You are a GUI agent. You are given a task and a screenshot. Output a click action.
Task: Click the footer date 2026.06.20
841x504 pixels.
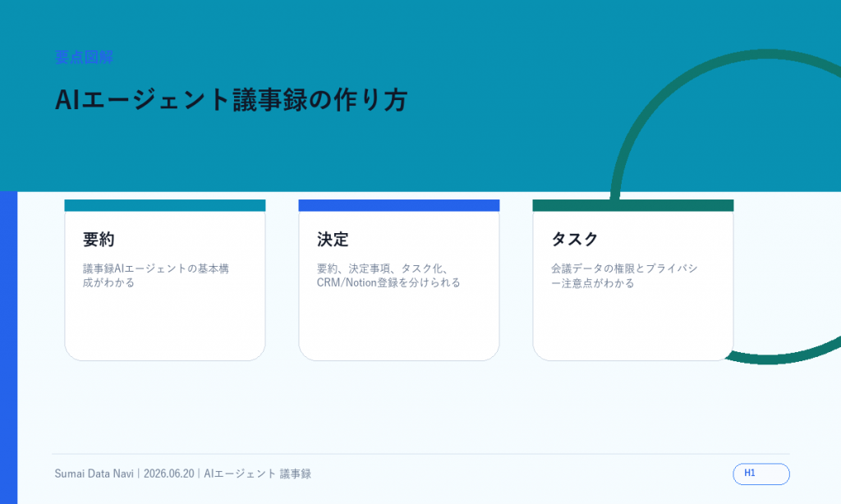click(x=169, y=474)
